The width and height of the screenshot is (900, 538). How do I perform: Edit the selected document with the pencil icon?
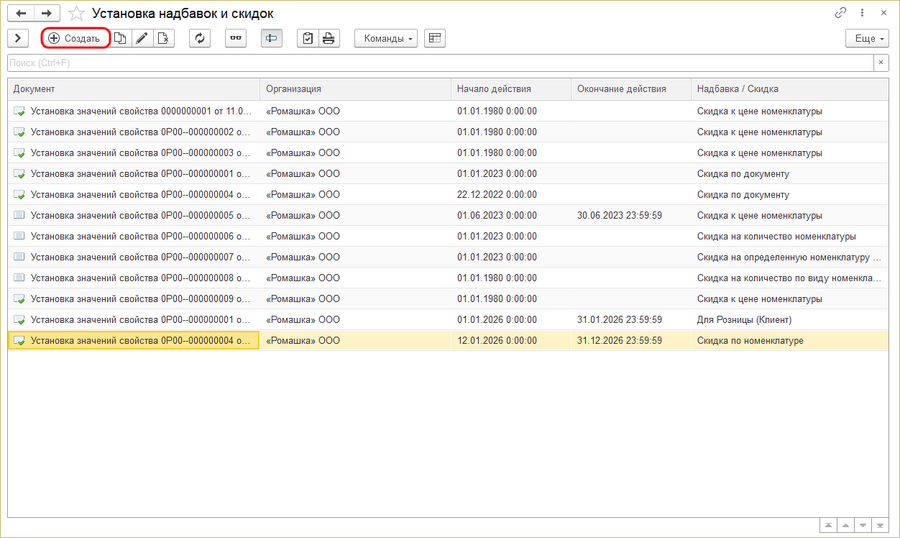(x=142, y=38)
